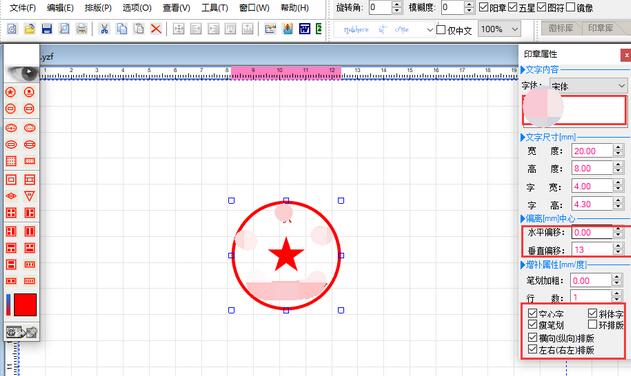
Task: Enable the 镜像 mirror checkbox
Action: point(571,7)
